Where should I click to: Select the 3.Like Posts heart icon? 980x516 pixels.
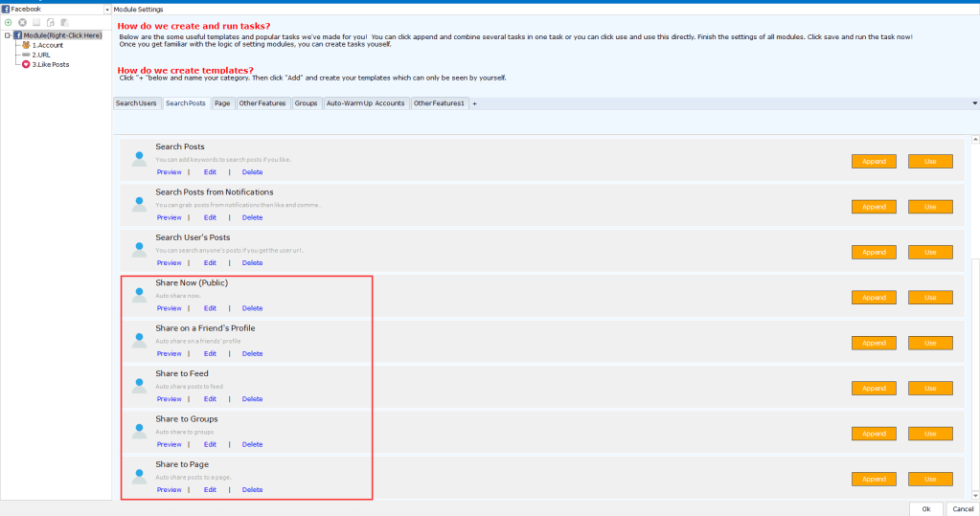click(x=26, y=64)
